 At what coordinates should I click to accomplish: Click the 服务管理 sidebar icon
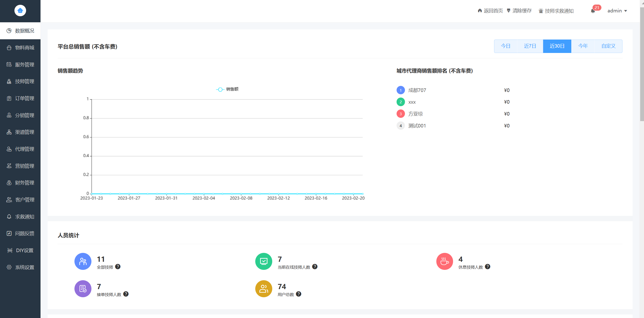pos(9,64)
